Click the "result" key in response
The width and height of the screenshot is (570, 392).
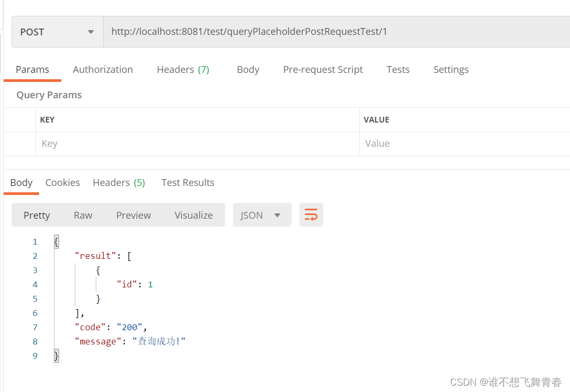pos(95,256)
